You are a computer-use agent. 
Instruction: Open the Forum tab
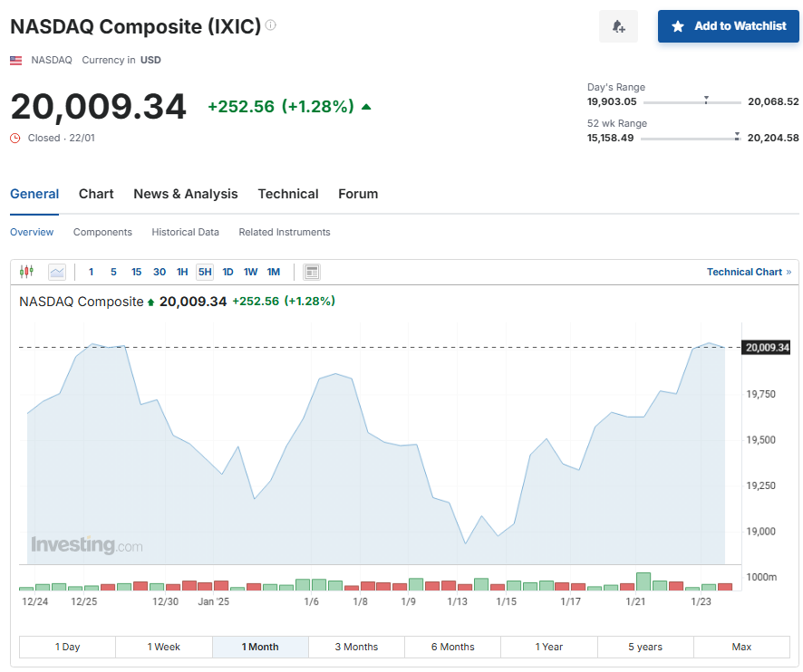click(x=358, y=194)
